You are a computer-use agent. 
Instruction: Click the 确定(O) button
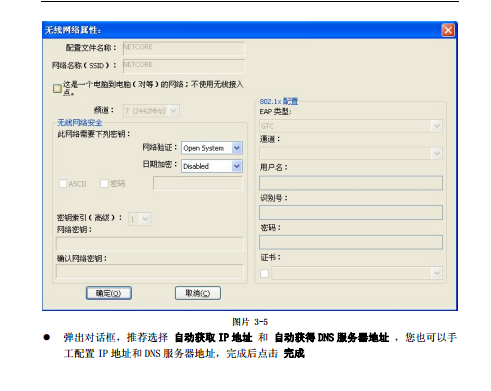click(109, 293)
